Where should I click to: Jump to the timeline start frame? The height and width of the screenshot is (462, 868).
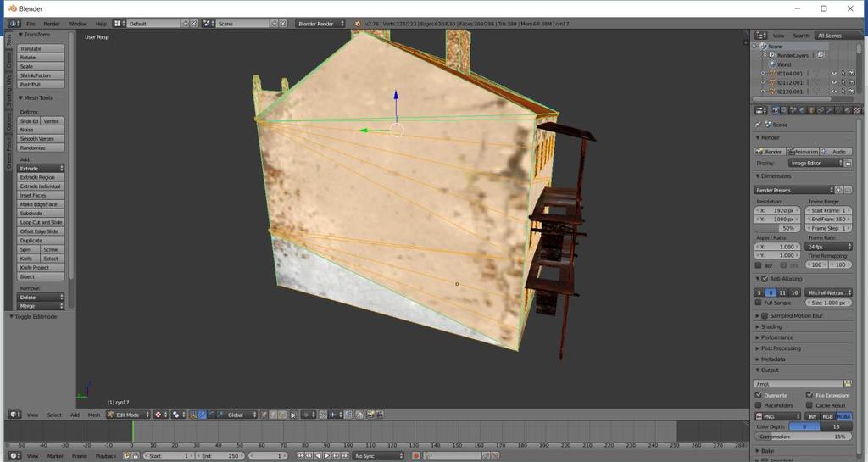[x=299, y=456]
